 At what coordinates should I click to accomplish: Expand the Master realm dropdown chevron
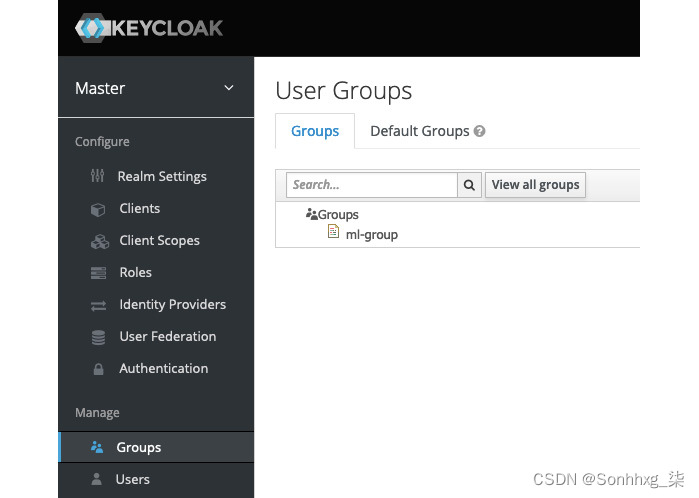coord(229,88)
